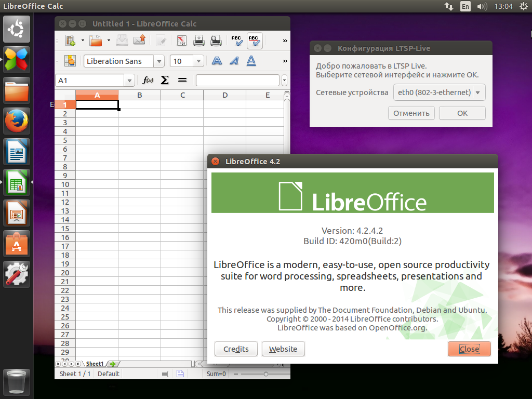
Task: Open Page Preview icon
Action: (216, 41)
